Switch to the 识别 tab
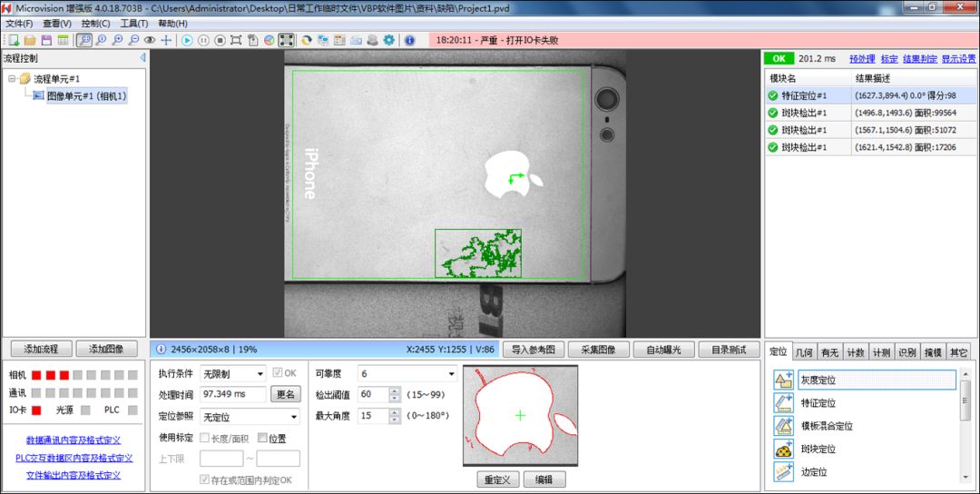980x494 pixels. pyautogui.click(x=906, y=352)
